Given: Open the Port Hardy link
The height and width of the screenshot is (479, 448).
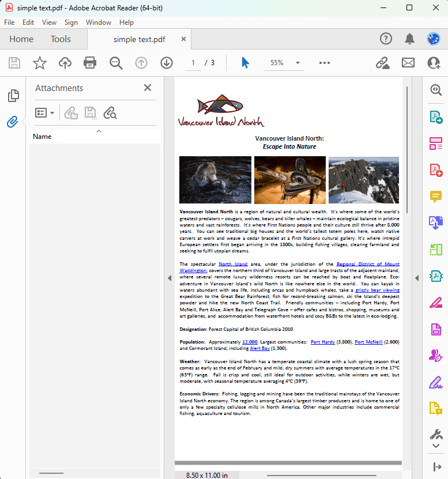Looking at the screenshot, I should [322, 342].
